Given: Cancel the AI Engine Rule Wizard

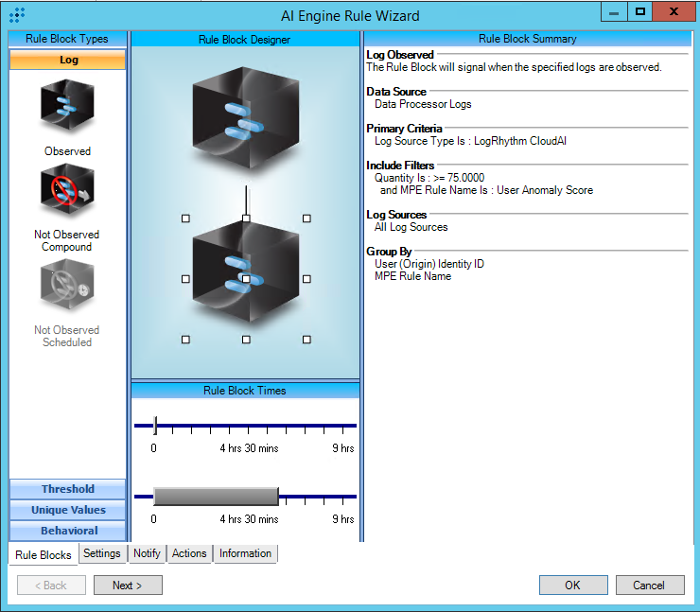Looking at the screenshot, I should pyautogui.click(x=649, y=586).
